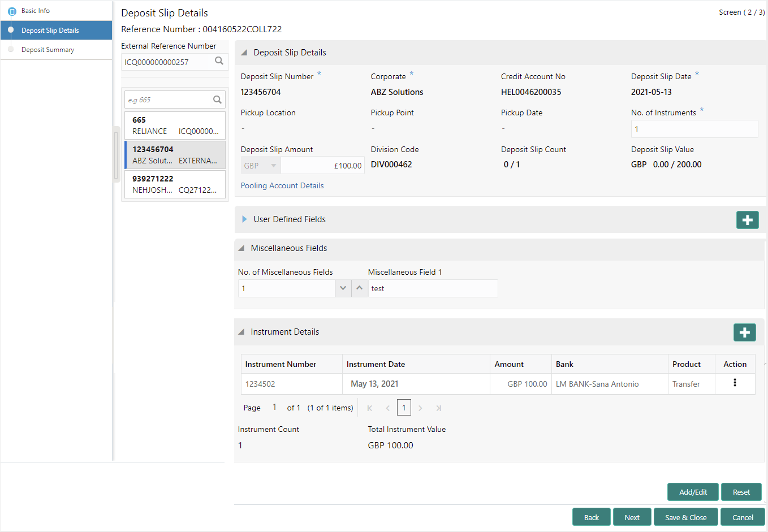Collapse the Miscellaneous Fields section
The height and width of the screenshot is (532, 768).
click(241, 248)
